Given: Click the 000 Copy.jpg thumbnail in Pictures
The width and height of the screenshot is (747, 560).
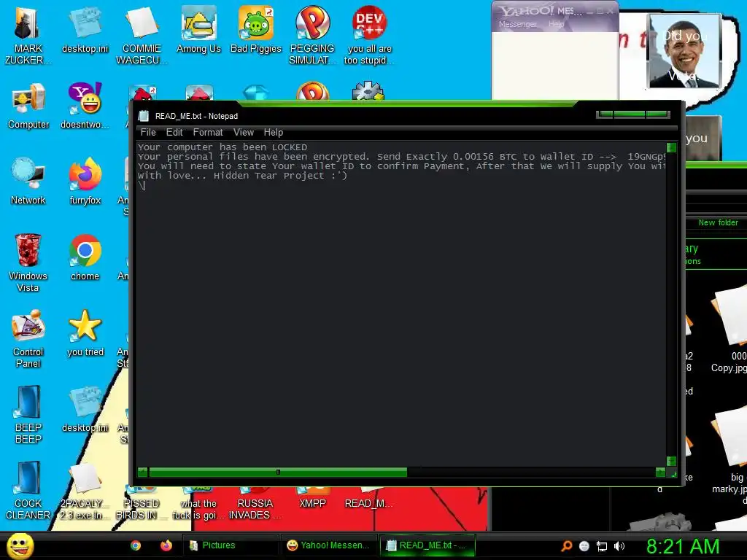Looking at the screenshot, I should (x=729, y=329).
